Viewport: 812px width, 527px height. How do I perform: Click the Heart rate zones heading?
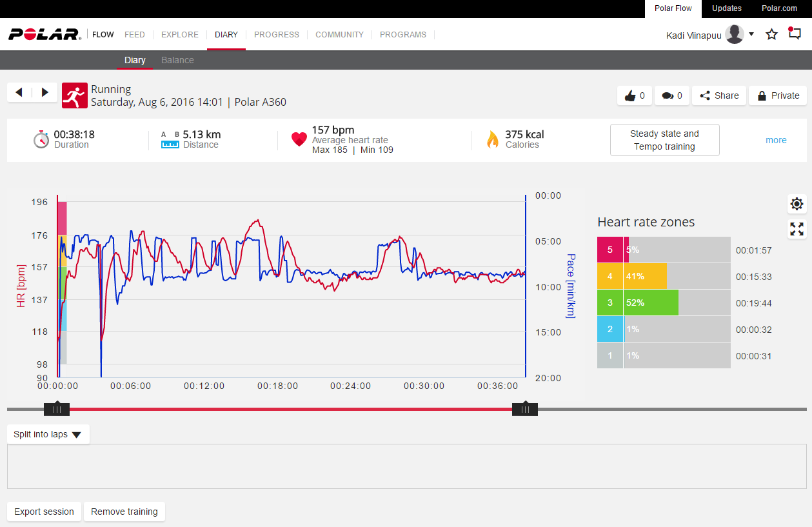click(646, 222)
